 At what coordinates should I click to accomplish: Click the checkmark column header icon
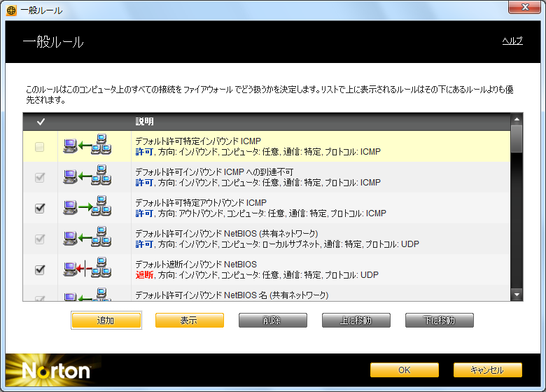(x=41, y=122)
